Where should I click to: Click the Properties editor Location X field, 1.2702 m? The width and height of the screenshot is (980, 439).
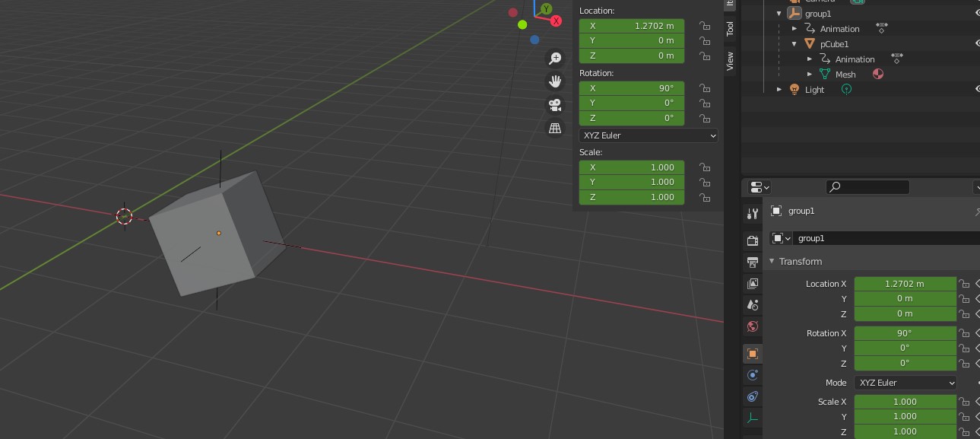[x=905, y=284]
